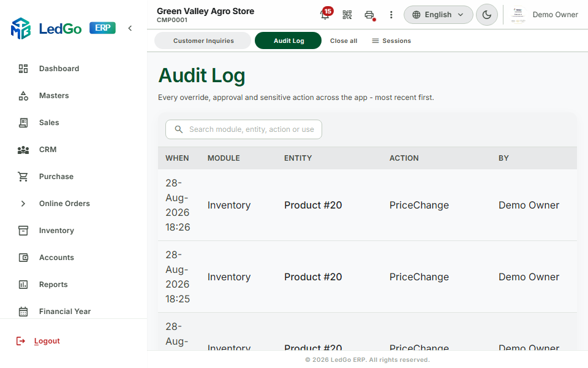Screen dimensions: 588x368
Task: Open Dashboard menu item
Action: click(x=59, y=69)
